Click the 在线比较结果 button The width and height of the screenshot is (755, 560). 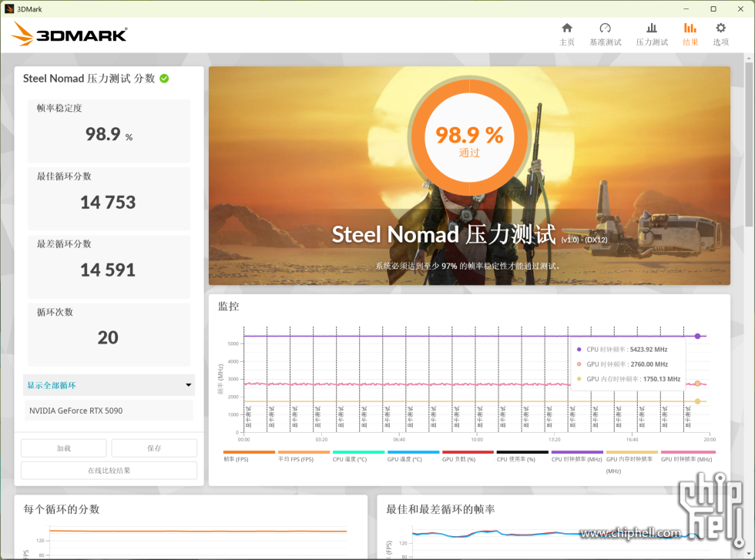(x=109, y=471)
